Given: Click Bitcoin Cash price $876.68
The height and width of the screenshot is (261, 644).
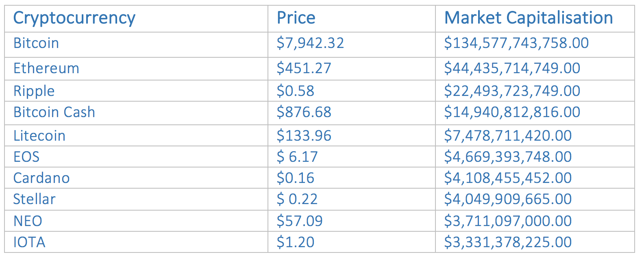Looking at the screenshot, I should (304, 112).
